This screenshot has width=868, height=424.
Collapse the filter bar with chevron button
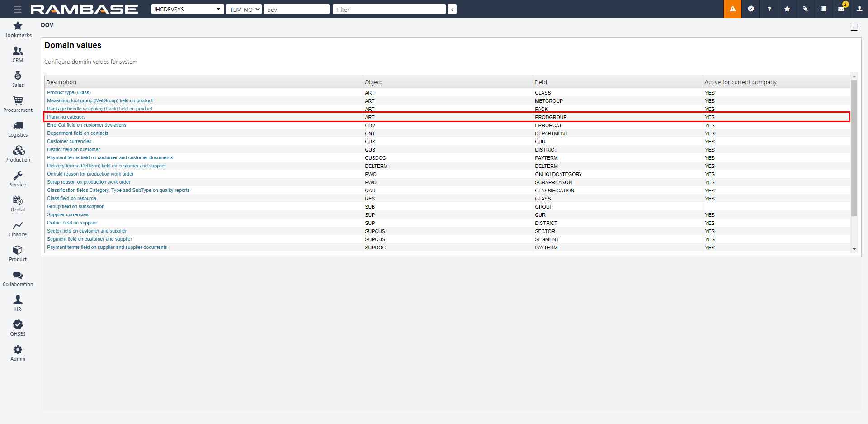(x=452, y=9)
